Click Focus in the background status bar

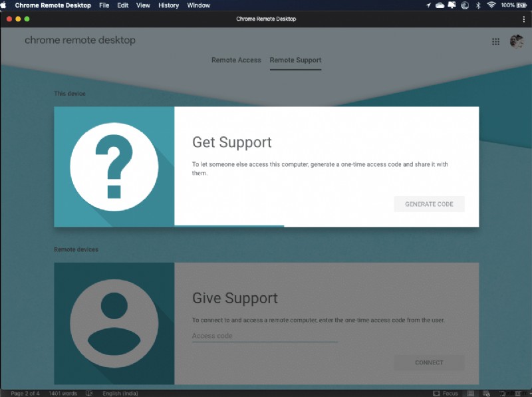point(450,393)
